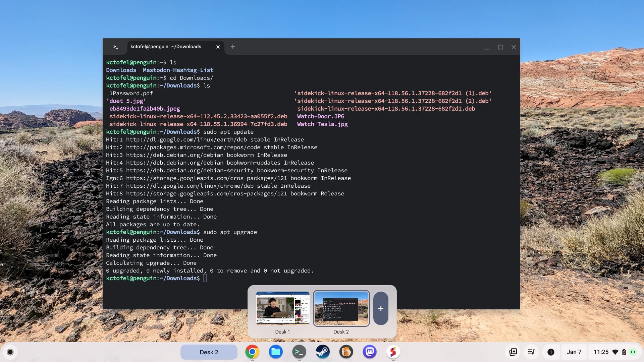Select the terminal window tab label
644x362 pixels.
pos(165,46)
